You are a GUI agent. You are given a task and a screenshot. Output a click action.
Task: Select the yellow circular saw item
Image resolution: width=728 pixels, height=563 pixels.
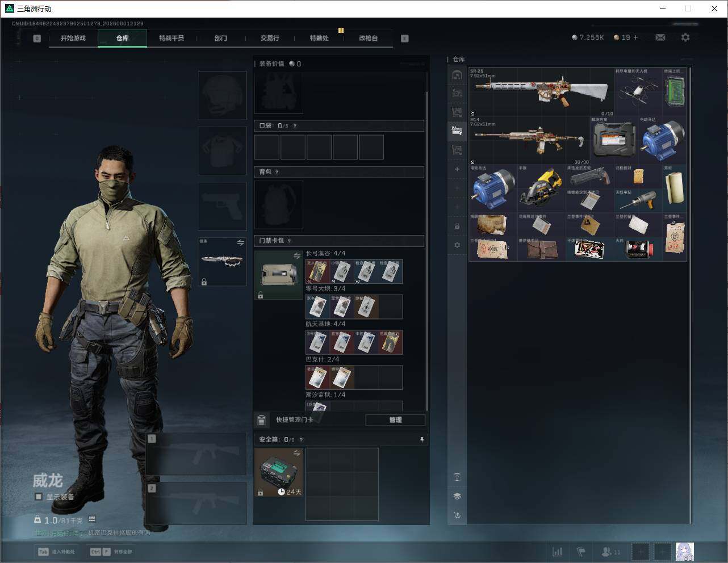pyautogui.click(x=542, y=189)
